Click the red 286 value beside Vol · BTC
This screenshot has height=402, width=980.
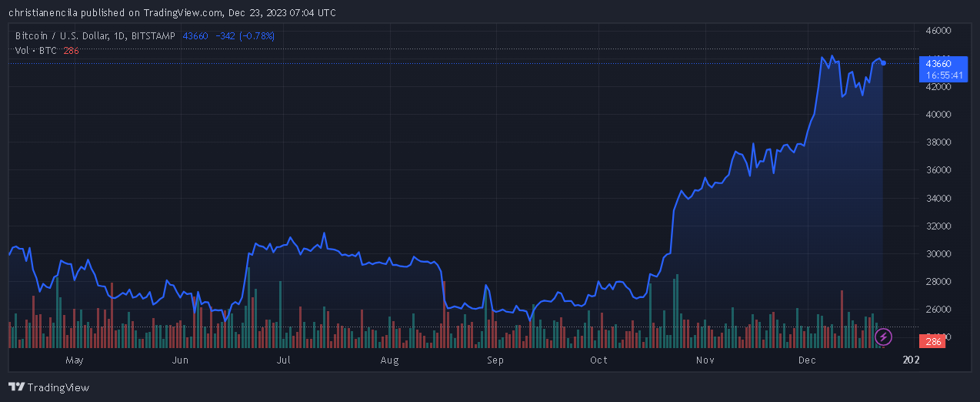71,50
